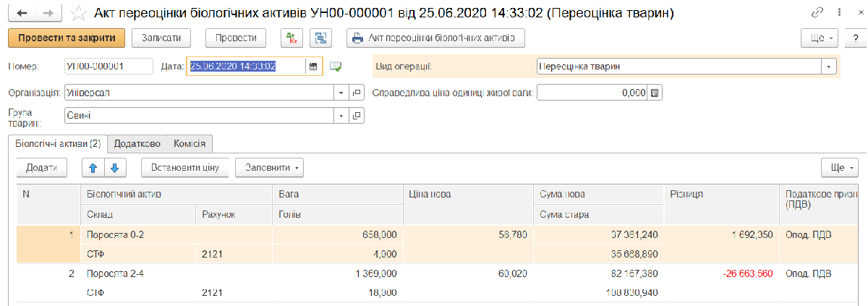The width and height of the screenshot is (868, 306).
Task: Add document to favorites with the star icon
Action: [78, 13]
